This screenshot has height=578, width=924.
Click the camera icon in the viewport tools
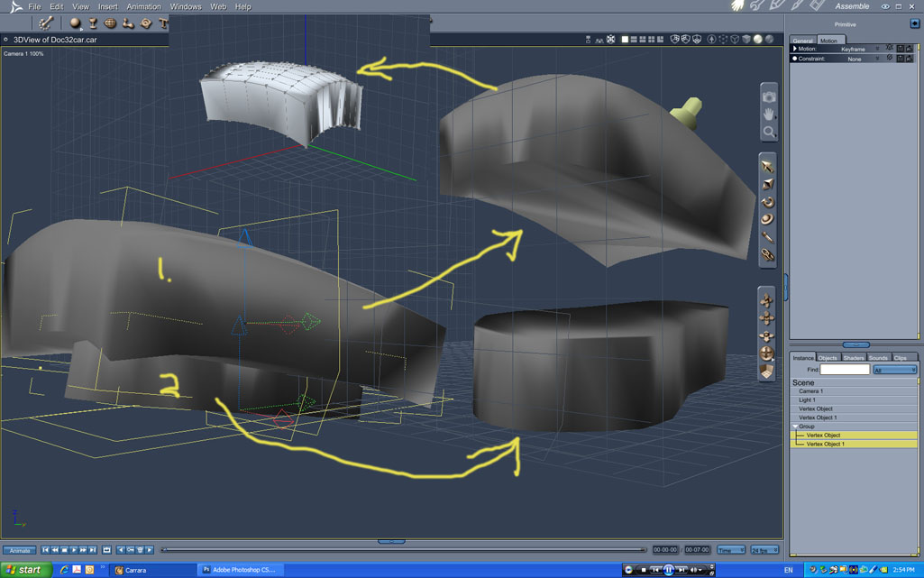point(768,96)
